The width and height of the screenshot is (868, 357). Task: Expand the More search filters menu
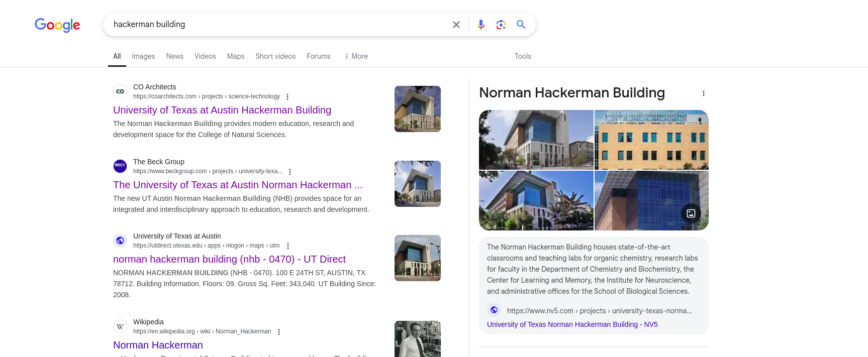click(x=356, y=56)
